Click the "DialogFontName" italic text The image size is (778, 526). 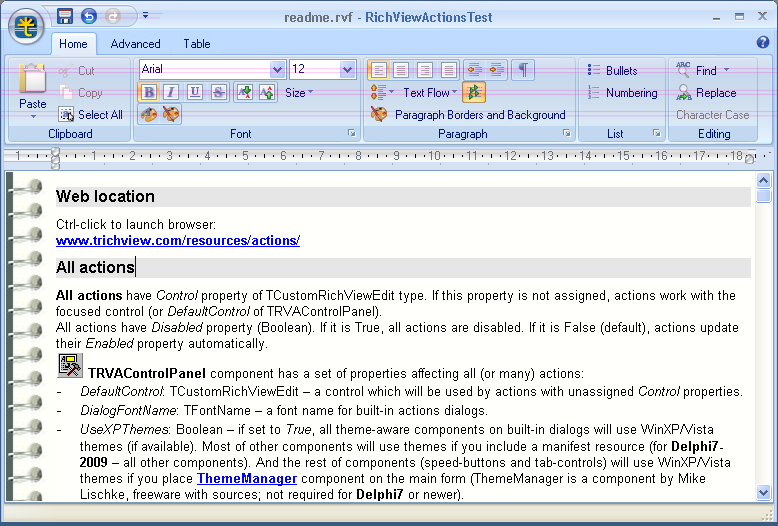(128, 411)
